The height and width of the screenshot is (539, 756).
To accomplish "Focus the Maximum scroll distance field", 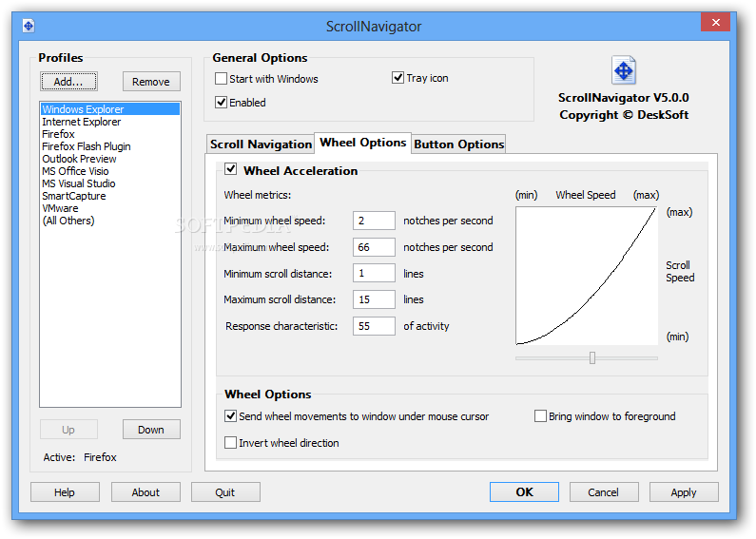I will click(374, 299).
